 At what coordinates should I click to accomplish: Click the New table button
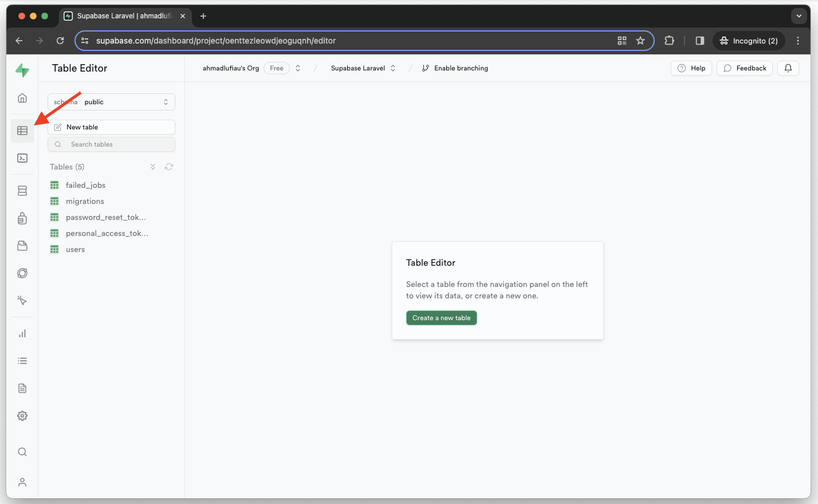tap(111, 127)
